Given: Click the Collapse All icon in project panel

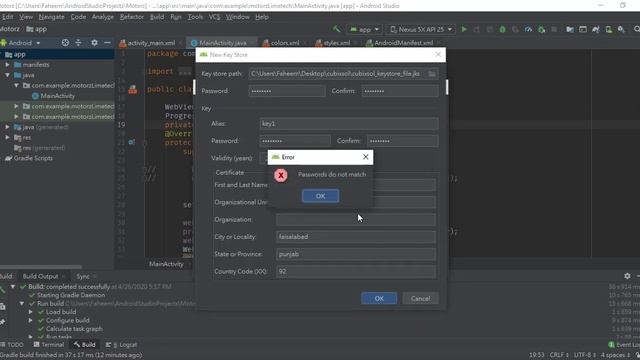Looking at the screenshot, I should 78,43.
